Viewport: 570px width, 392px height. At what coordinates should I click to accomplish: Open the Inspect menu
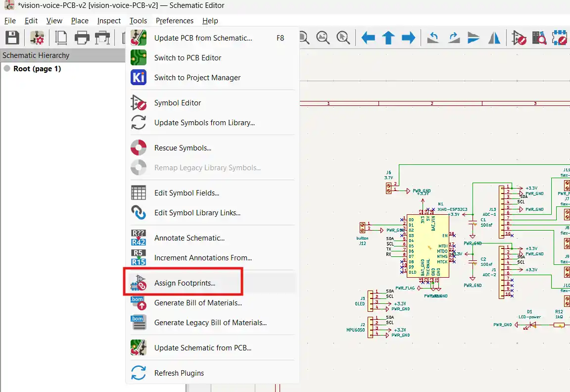click(109, 21)
